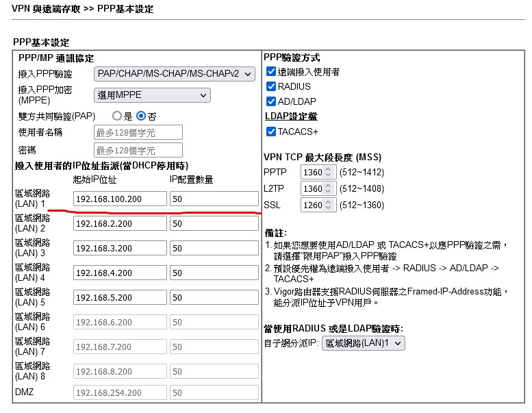This screenshot has height=413, width=532.
Task: Expand the 撥入PPP加密 (MPPE) dropdown
Action: coord(151,95)
